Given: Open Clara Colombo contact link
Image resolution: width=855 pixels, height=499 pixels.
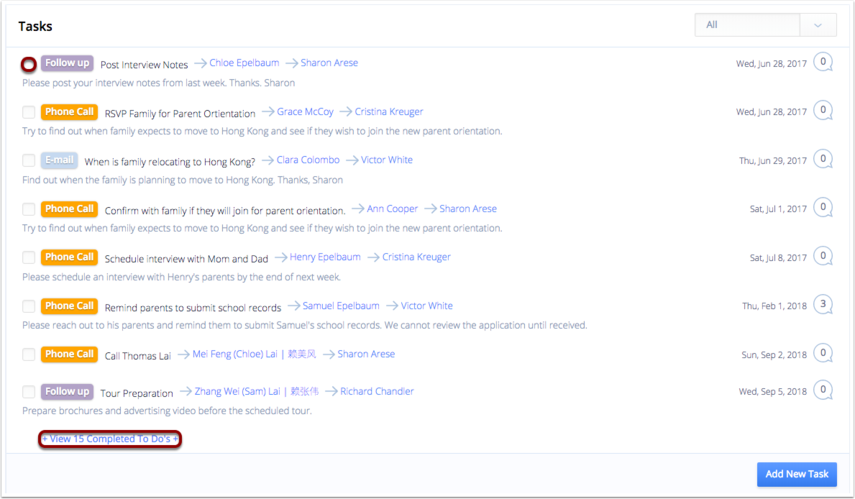Looking at the screenshot, I should click(308, 160).
